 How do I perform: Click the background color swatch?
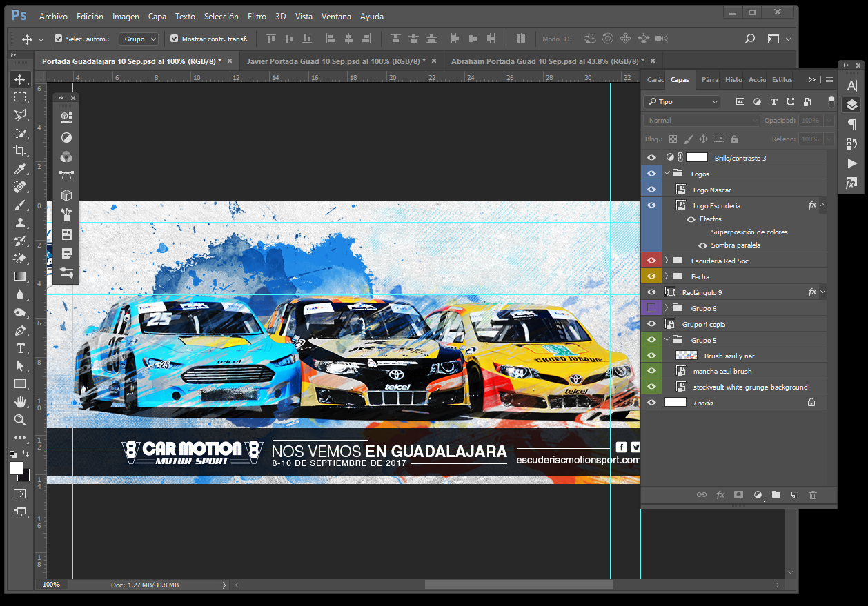(x=26, y=476)
